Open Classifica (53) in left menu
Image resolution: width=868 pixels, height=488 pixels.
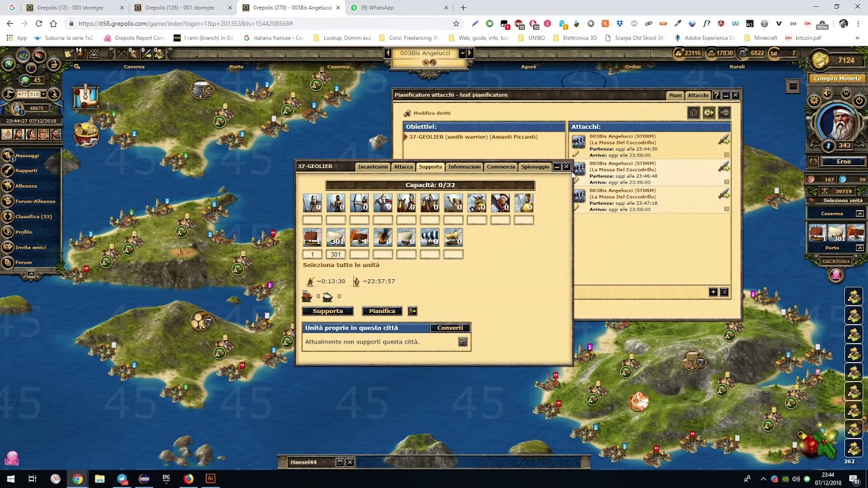[x=33, y=217]
